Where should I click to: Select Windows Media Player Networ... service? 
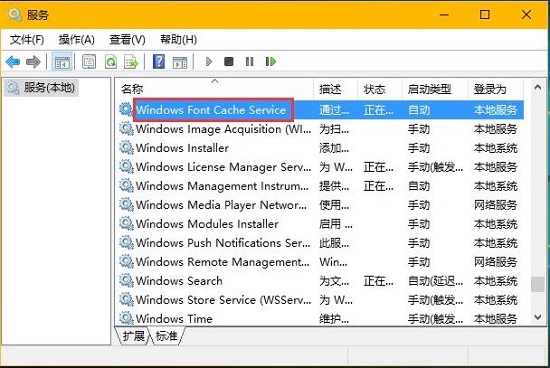point(321,205)
